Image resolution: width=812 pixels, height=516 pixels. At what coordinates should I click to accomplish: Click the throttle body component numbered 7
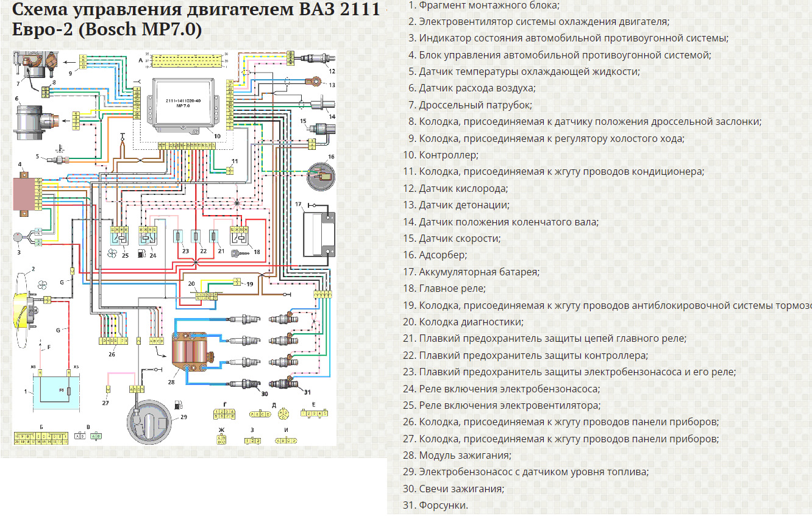pyautogui.click(x=35, y=65)
